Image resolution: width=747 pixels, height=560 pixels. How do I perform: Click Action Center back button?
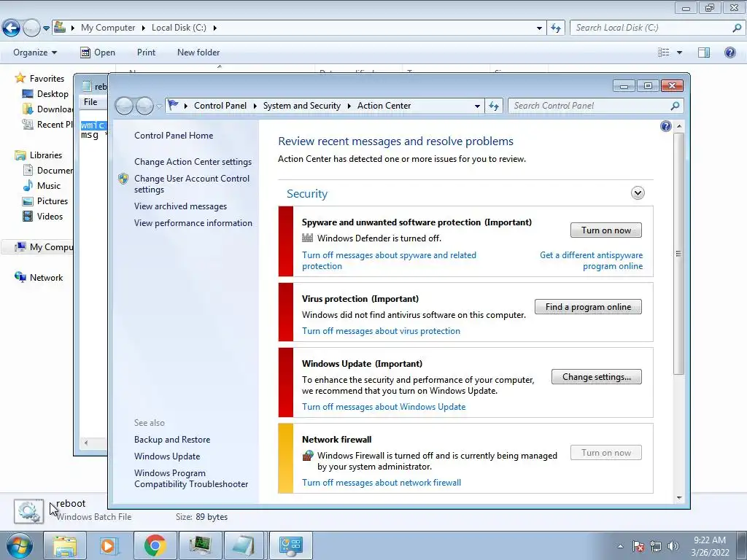coord(124,106)
